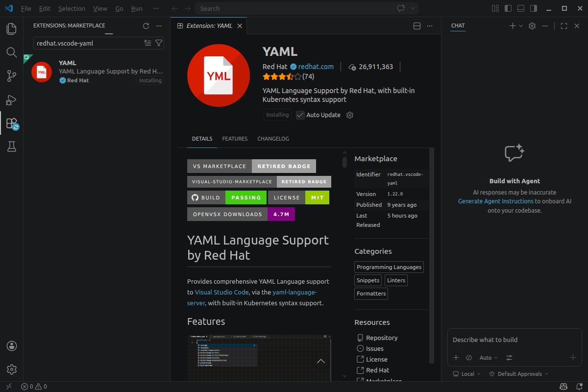Click the extension details scrollbar

[432, 255]
